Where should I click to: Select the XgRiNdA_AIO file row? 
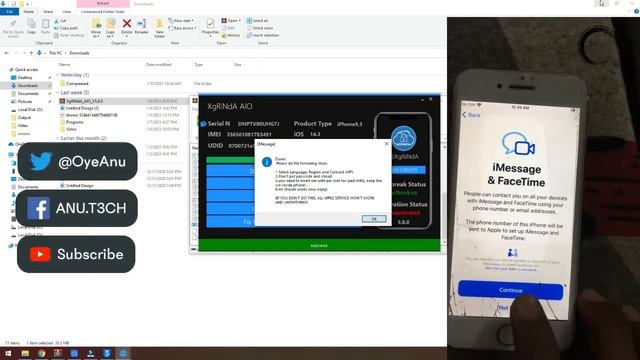coord(122,101)
